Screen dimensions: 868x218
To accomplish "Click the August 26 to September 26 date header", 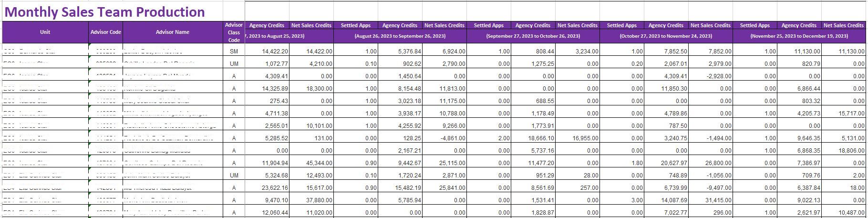I will (400, 36).
